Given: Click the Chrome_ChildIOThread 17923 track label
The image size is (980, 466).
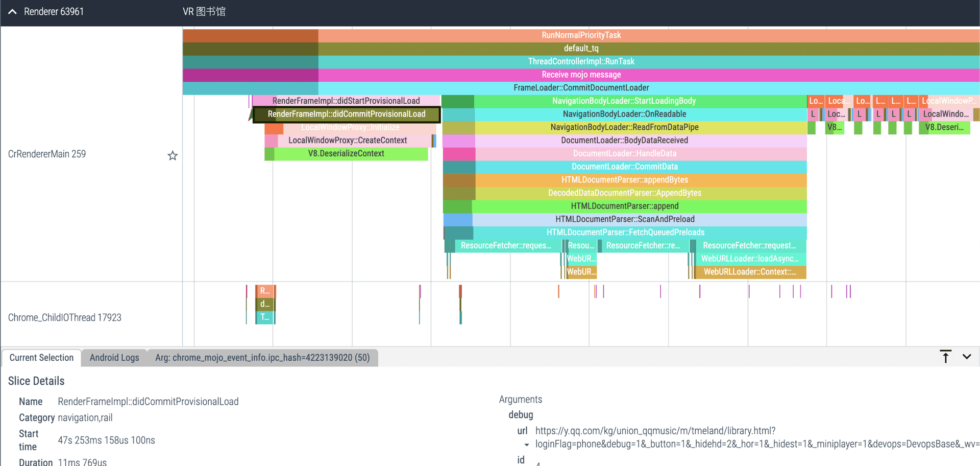Looking at the screenshot, I should click(x=65, y=318).
